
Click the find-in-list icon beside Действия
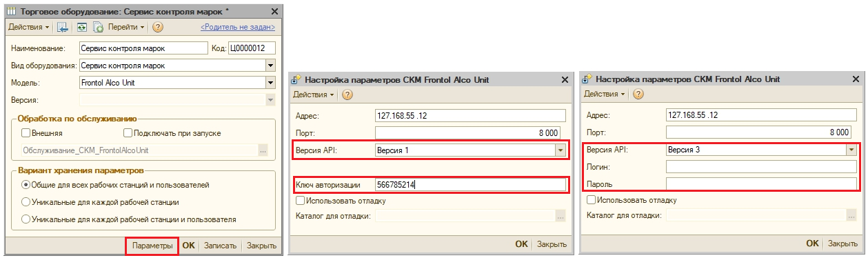point(63,28)
